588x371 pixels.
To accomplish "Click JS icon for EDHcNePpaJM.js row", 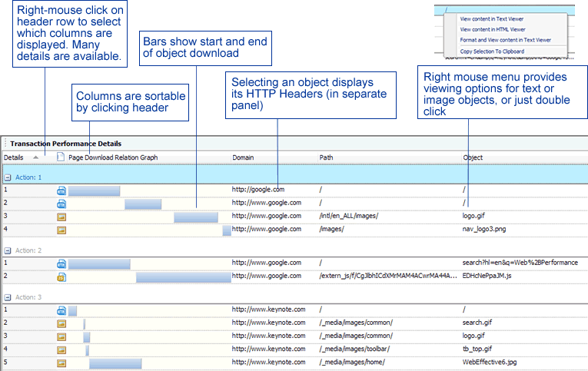I will pos(61,277).
